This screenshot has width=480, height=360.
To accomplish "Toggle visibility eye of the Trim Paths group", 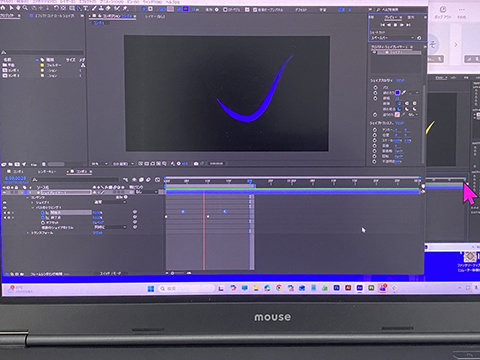I will (5, 207).
